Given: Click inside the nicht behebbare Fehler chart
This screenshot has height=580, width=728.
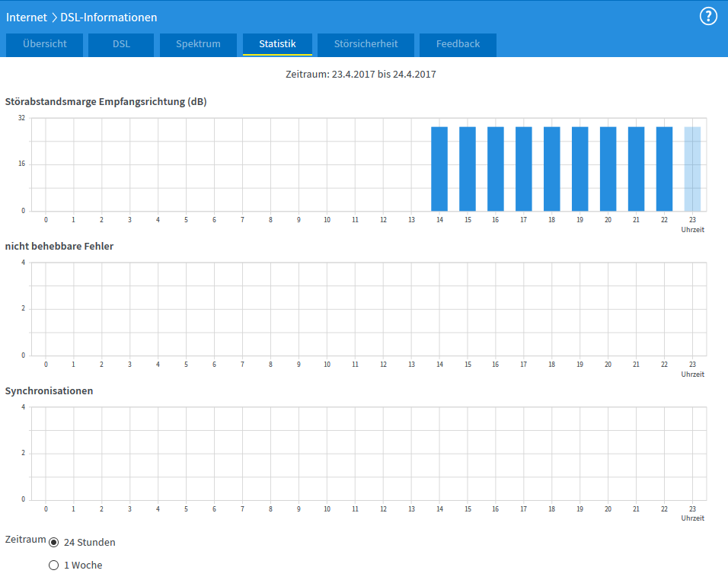Looking at the screenshot, I should [369, 309].
